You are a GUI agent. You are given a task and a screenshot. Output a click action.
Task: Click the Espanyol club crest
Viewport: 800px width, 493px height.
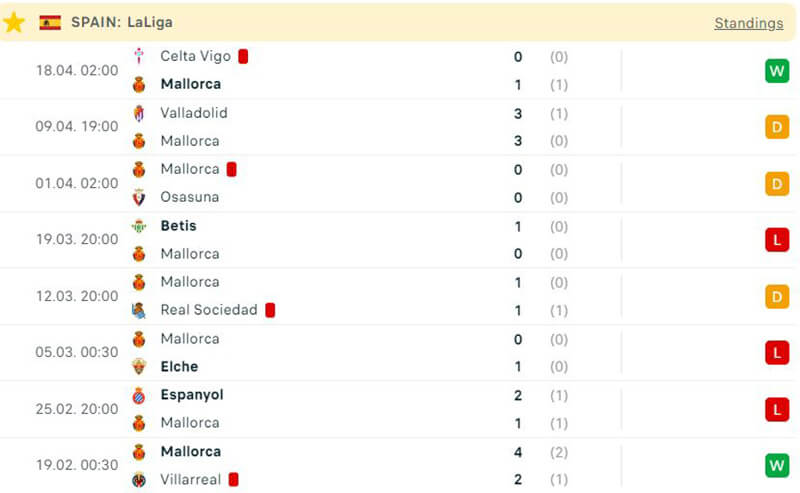tap(139, 395)
